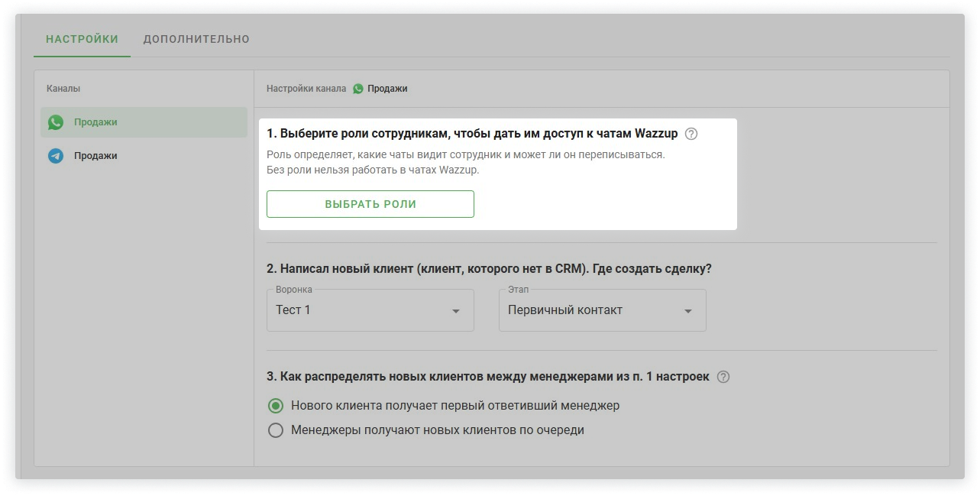Expand the Воронка dropdown arrow

click(456, 311)
